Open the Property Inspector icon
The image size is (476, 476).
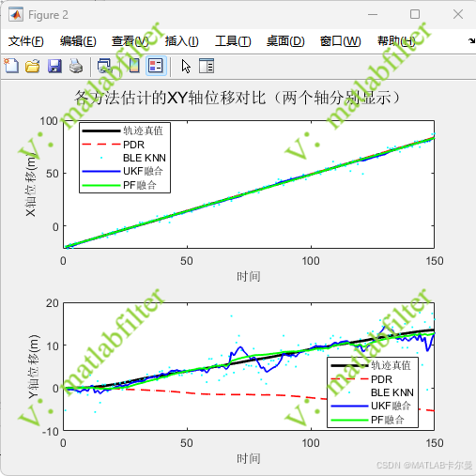(x=207, y=66)
